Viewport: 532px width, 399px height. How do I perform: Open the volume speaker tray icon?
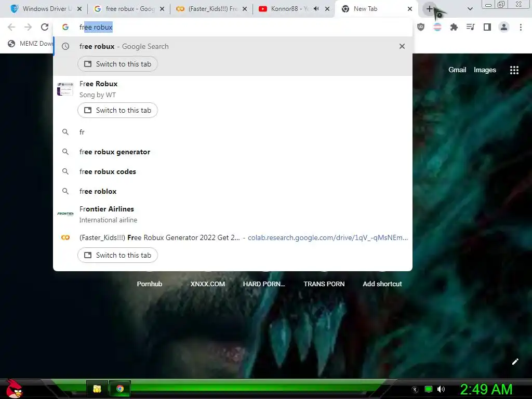click(441, 389)
